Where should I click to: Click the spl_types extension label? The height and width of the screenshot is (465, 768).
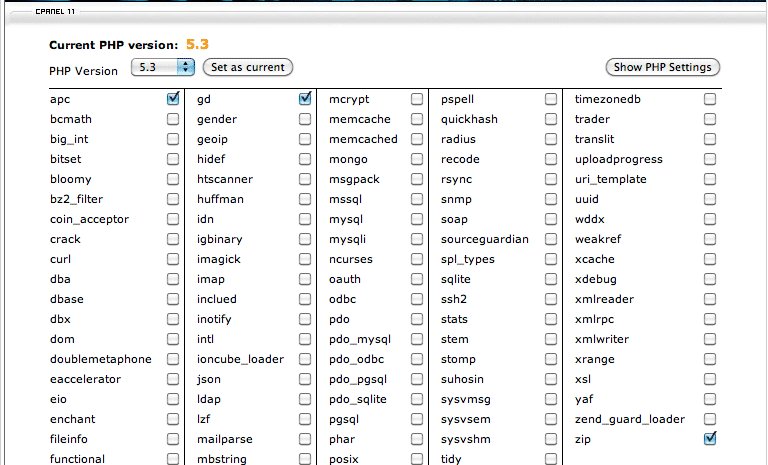pos(468,259)
